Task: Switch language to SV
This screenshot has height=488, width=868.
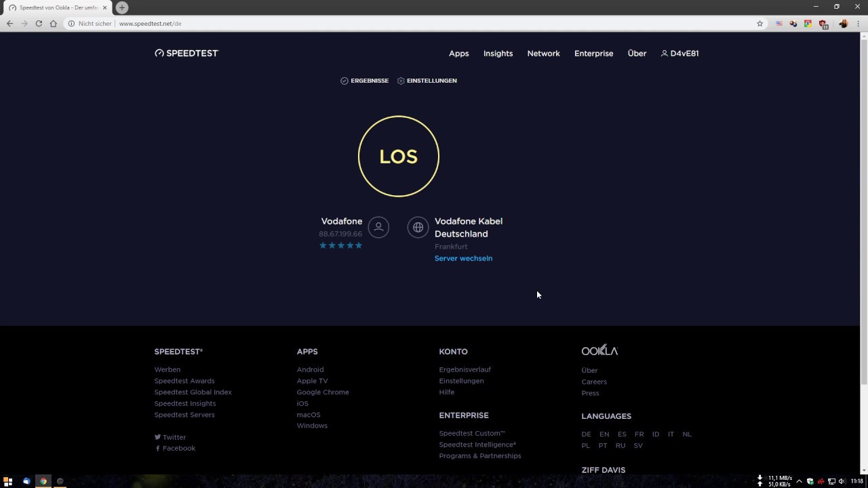Action: pyautogui.click(x=638, y=445)
